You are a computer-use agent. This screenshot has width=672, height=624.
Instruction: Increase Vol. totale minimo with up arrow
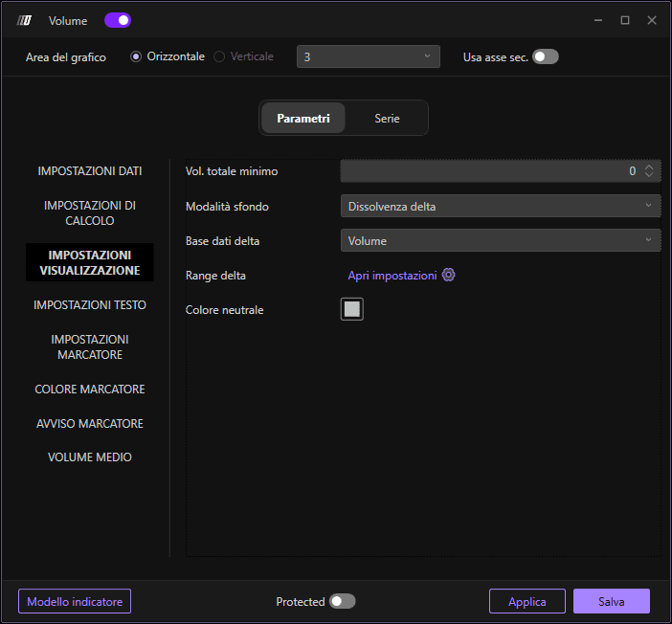pos(649,167)
